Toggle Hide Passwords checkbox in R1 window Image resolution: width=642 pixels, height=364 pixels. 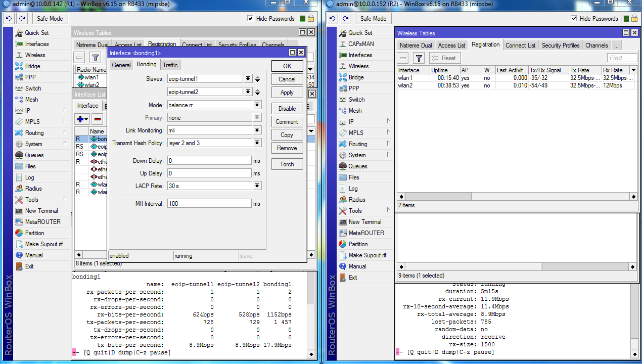(250, 19)
